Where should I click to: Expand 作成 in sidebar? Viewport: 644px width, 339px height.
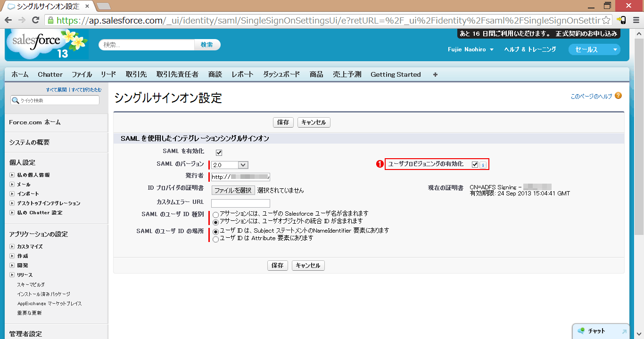12,256
